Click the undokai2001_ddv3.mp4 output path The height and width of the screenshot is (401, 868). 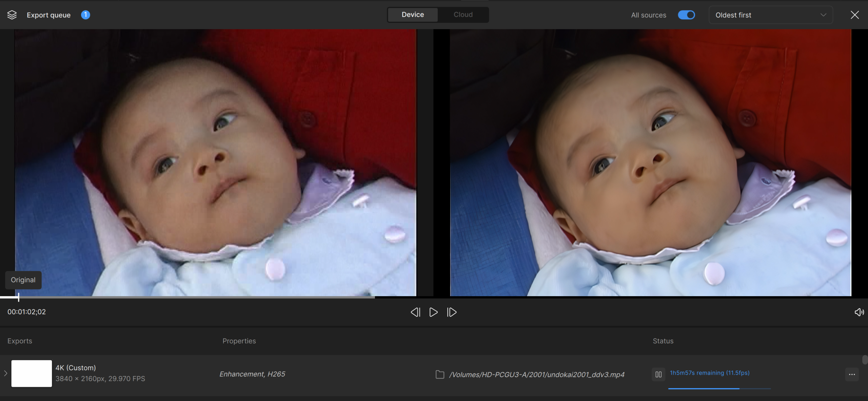[536, 375]
